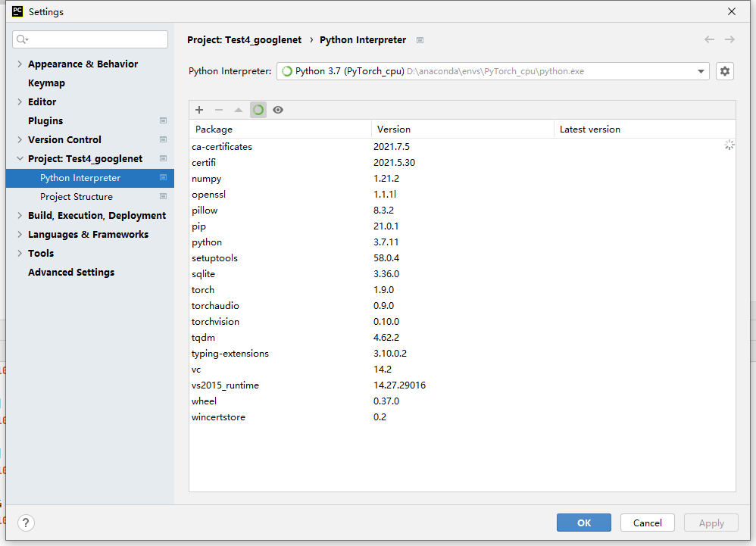Expand the Editor section
Viewport: 756px width, 546px height.
(20, 101)
